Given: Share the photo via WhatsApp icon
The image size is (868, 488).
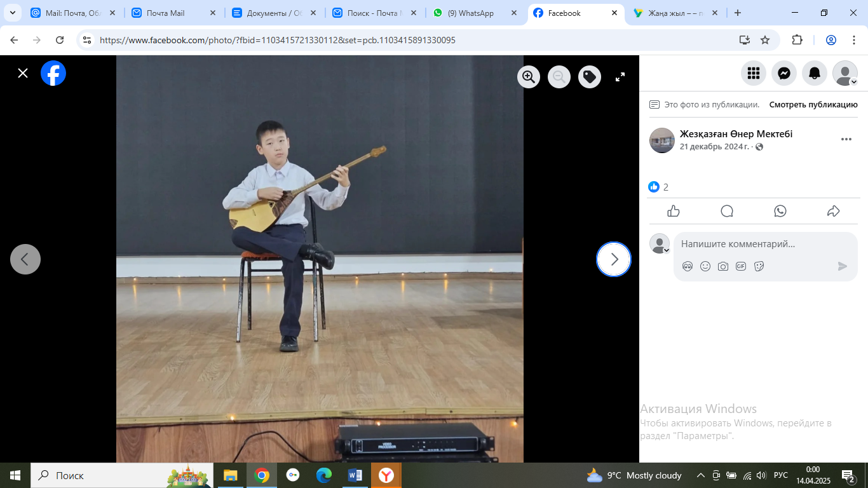Looking at the screenshot, I should (x=780, y=212).
